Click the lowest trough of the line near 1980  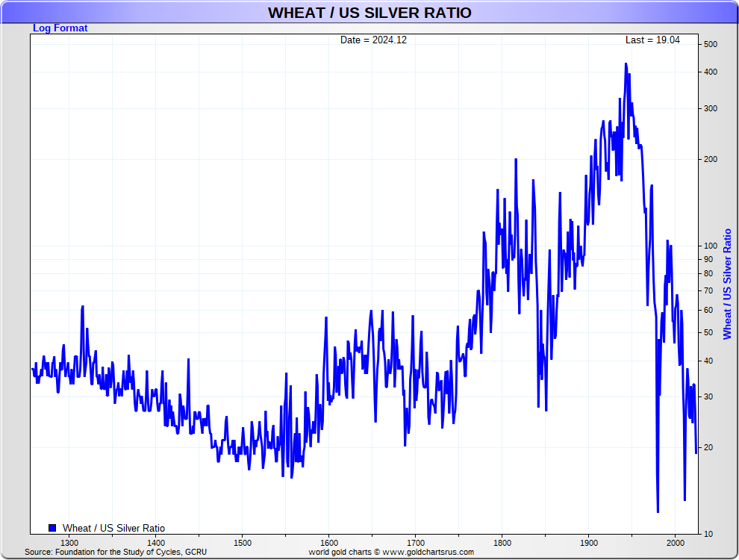[658, 511]
